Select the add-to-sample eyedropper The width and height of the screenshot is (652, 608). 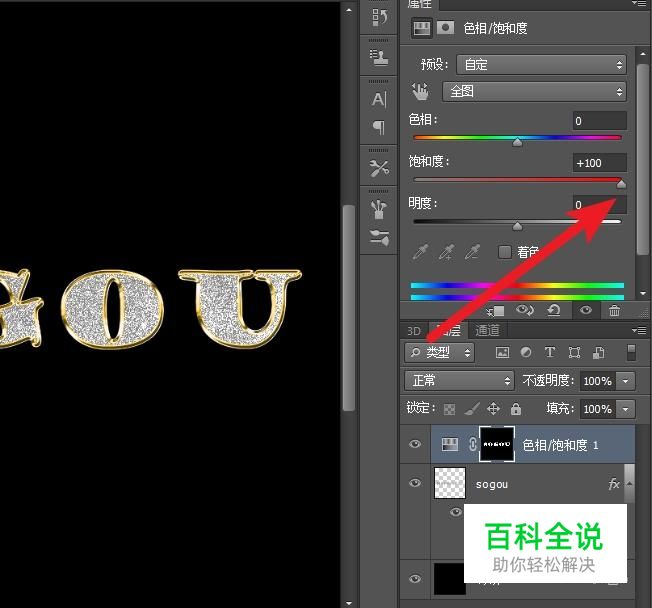(447, 252)
